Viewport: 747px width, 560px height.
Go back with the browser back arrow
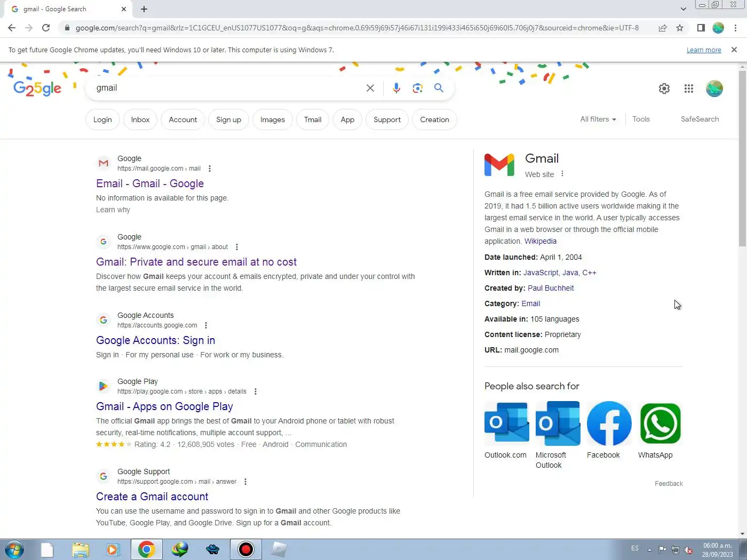coord(12,28)
